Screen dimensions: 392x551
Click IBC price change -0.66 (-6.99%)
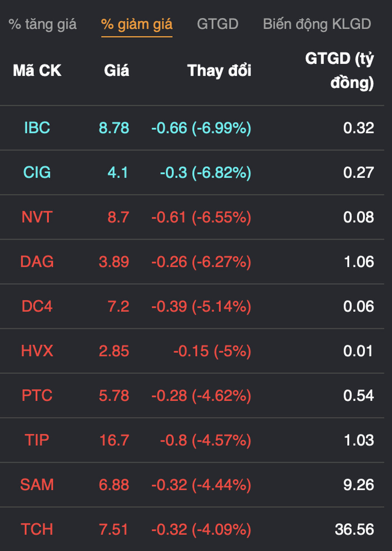(201, 128)
